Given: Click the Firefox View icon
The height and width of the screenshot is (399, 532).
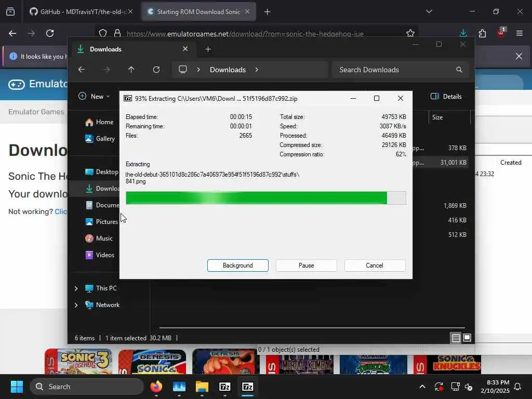Looking at the screenshot, I should point(10,12).
